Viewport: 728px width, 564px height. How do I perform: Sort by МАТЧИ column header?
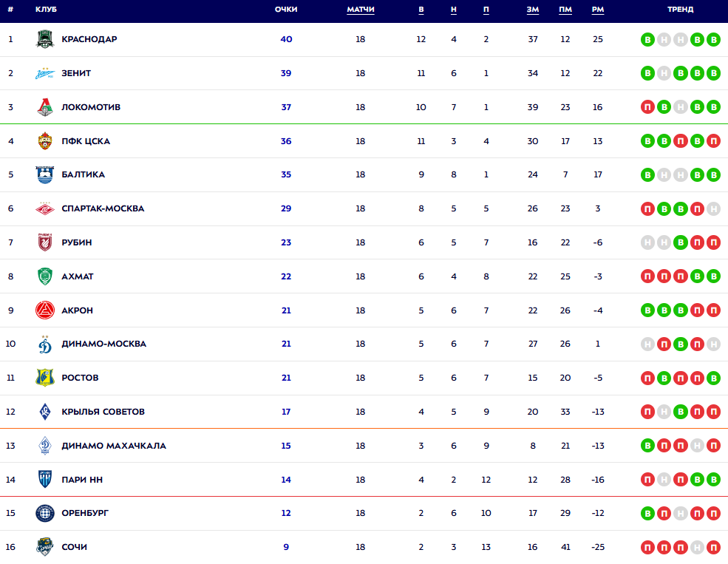click(360, 10)
